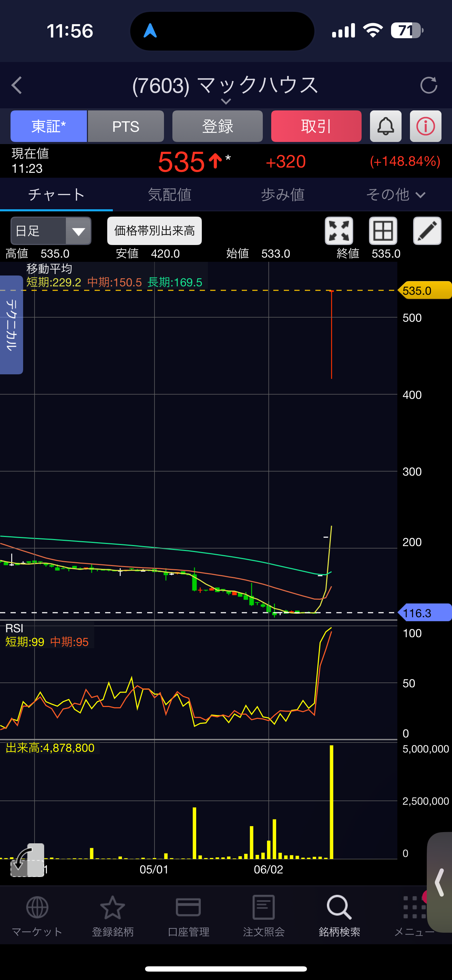Image resolution: width=452 pixels, height=980 pixels.
Task: Open the stock info icon
Action: [426, 126]
